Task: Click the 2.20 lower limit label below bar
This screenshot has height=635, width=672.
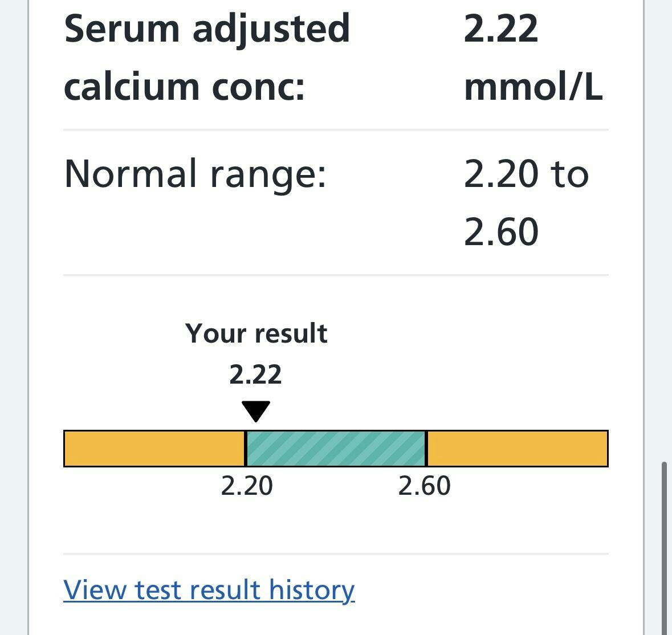Action: pyautogui.click(x=247, y=486)
